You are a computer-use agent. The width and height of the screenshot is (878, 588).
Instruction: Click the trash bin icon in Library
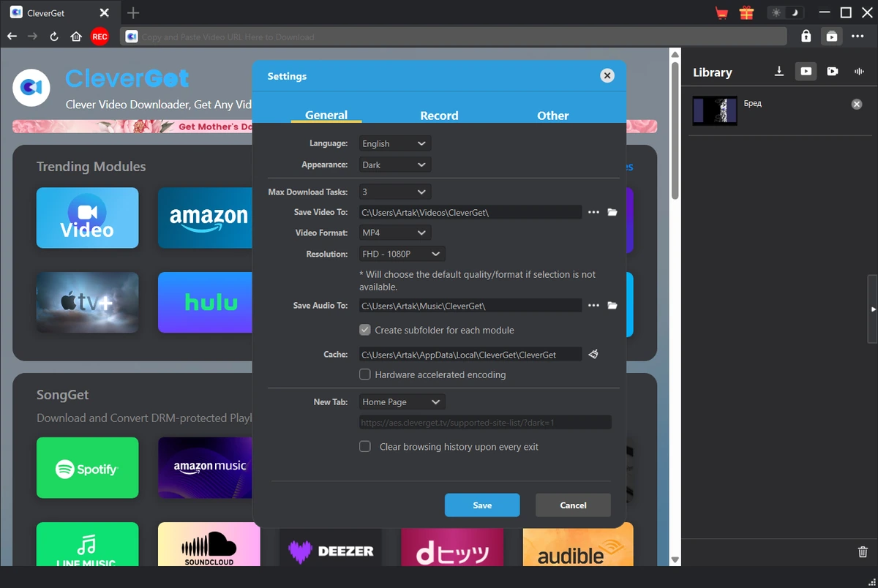863,552
